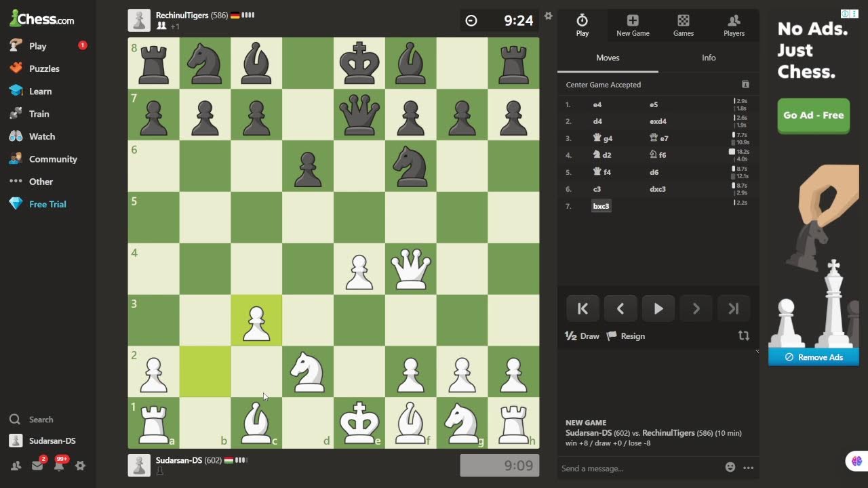Select highlighted move bxc3

(x=601, y=206)
